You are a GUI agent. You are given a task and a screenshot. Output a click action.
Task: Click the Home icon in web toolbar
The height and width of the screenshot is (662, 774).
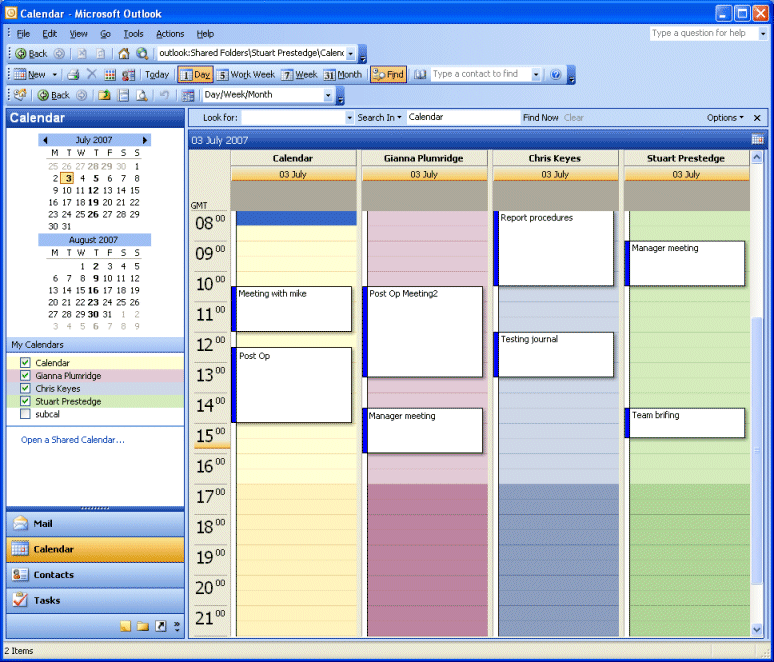point(124,53)
